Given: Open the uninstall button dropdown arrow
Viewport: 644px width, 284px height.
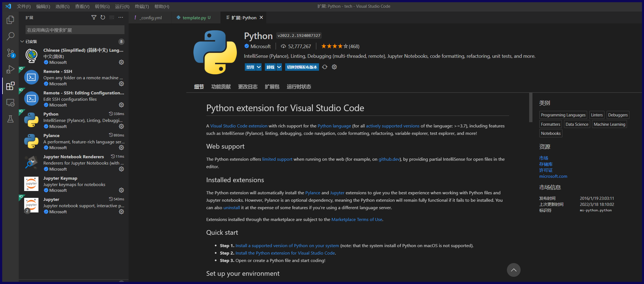Looking at the screenshot, I should point(279,67).
